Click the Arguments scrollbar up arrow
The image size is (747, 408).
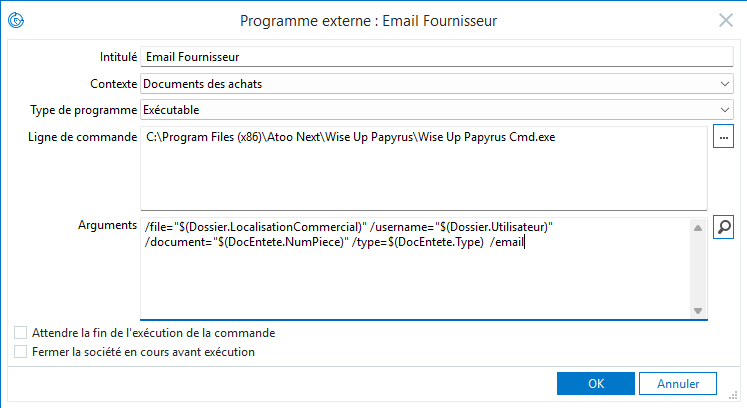pyautogui.click(x=697, y=228)
